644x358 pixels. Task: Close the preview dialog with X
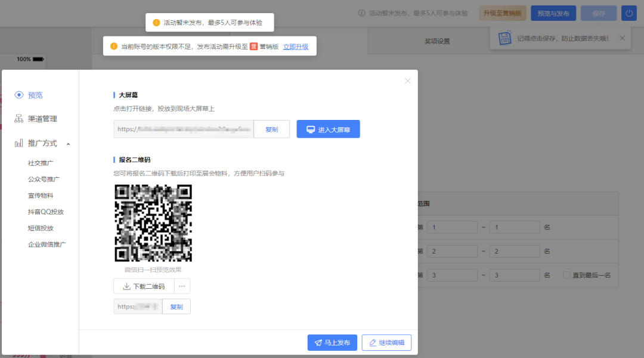pos(408,81)
